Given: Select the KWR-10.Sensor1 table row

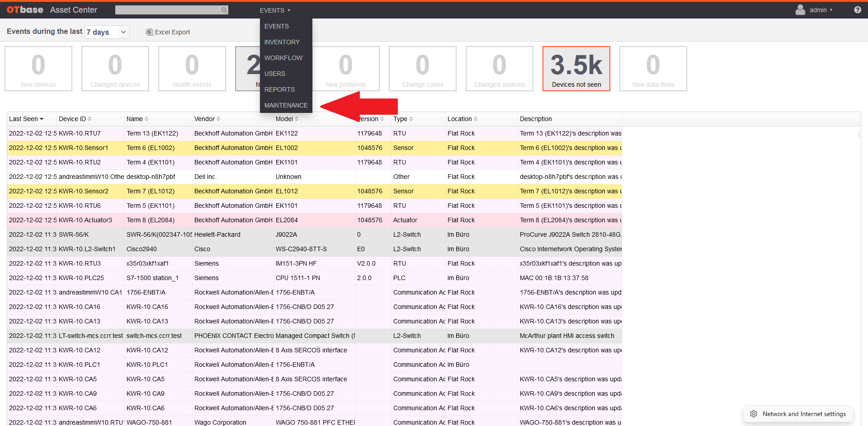Looking at the screenshot, I should pos(314,148).
